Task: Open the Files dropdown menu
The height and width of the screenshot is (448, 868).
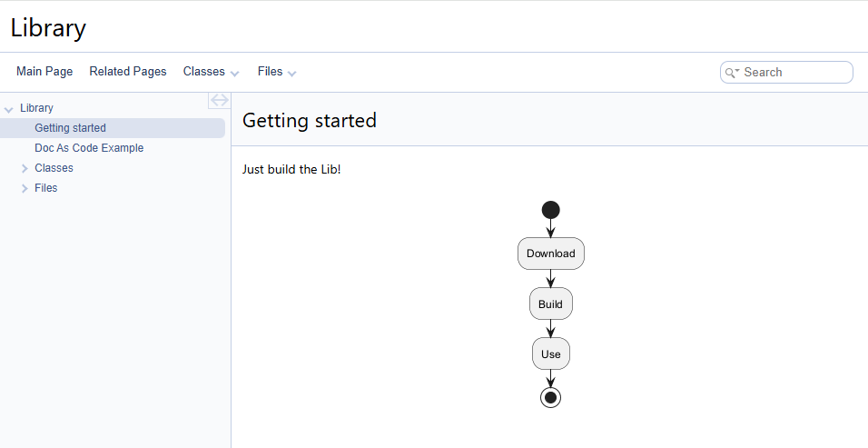Action: (277, 72)
